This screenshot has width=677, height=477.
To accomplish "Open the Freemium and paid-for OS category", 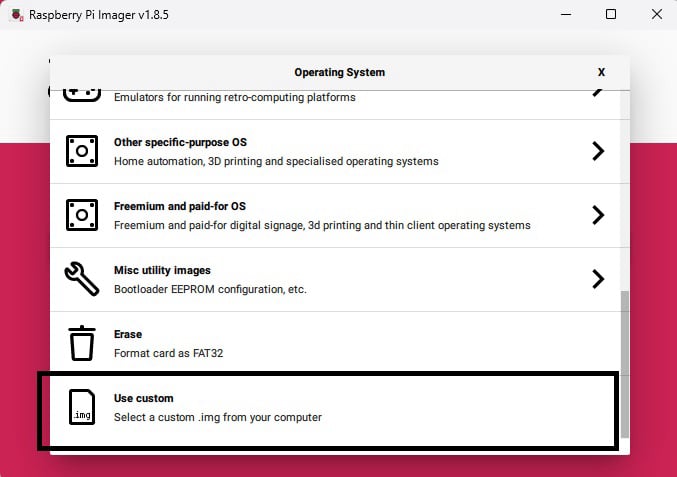I will click(335, 215).
